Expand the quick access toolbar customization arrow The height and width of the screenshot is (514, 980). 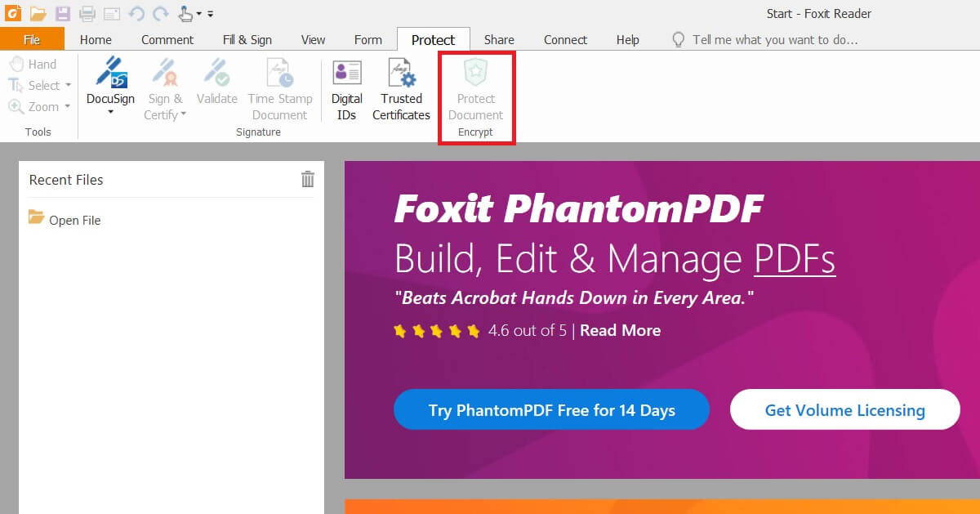[x=210, y=14]
